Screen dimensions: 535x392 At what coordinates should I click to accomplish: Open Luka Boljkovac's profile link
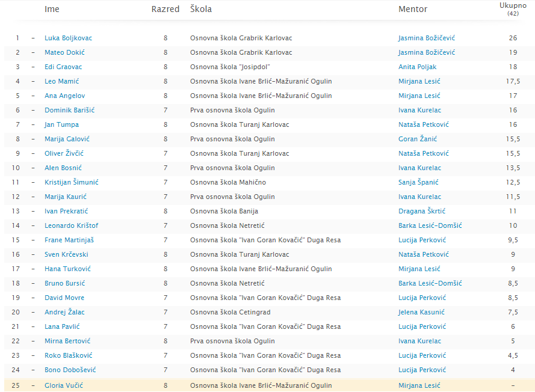68,38
